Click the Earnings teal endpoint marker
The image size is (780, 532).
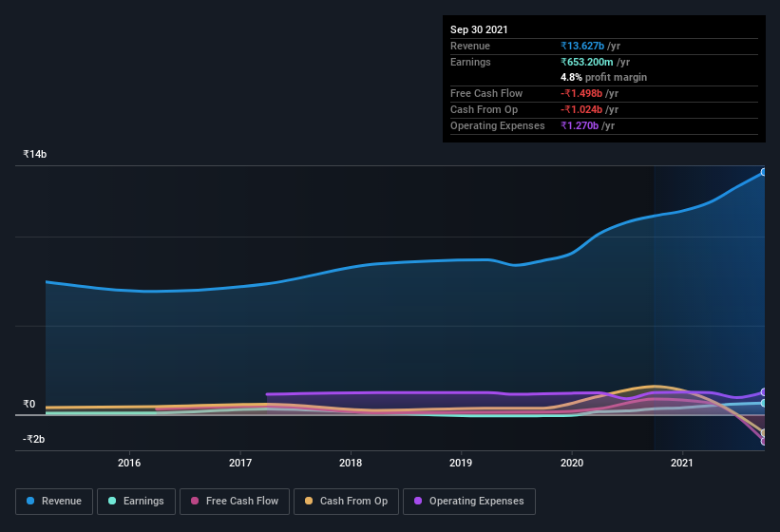[x=764, y=403]
